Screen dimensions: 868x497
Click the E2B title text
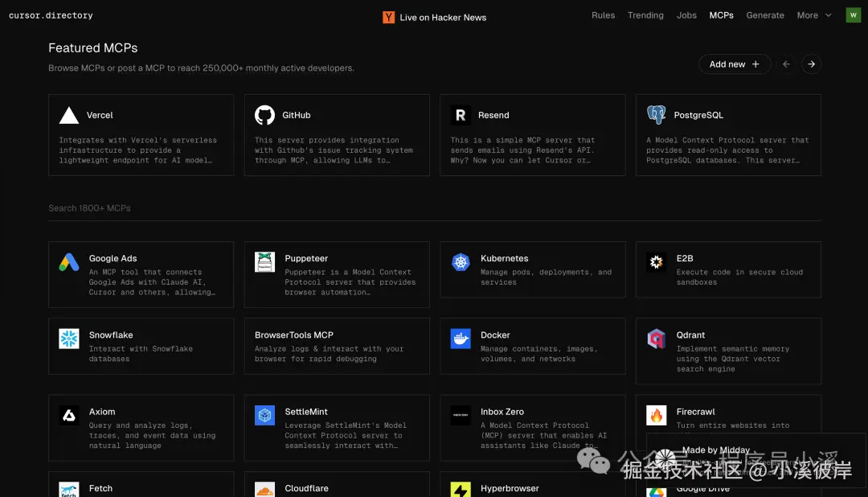685,258
